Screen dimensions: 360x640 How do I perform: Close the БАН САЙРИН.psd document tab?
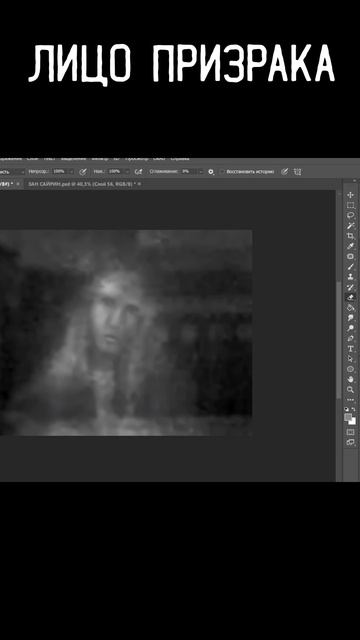coord(140,184)
